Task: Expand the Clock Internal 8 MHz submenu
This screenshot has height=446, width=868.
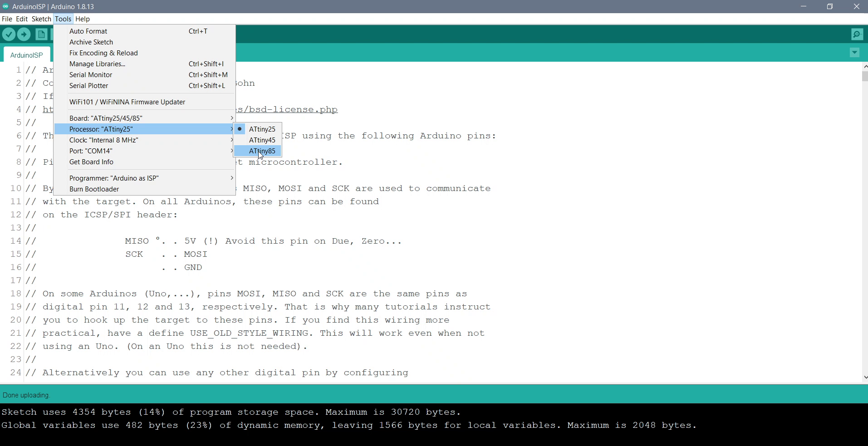Action: (x=145, y=140)
